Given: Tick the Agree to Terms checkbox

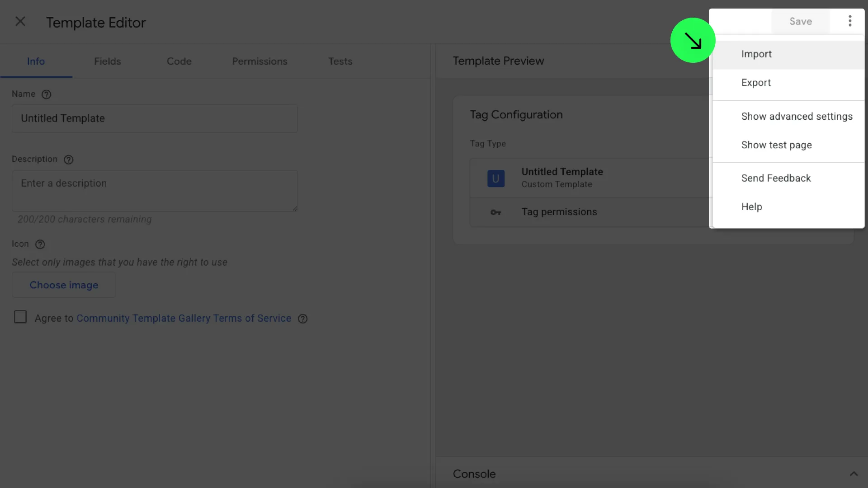Looking at the screenshot, I should 20,317.
